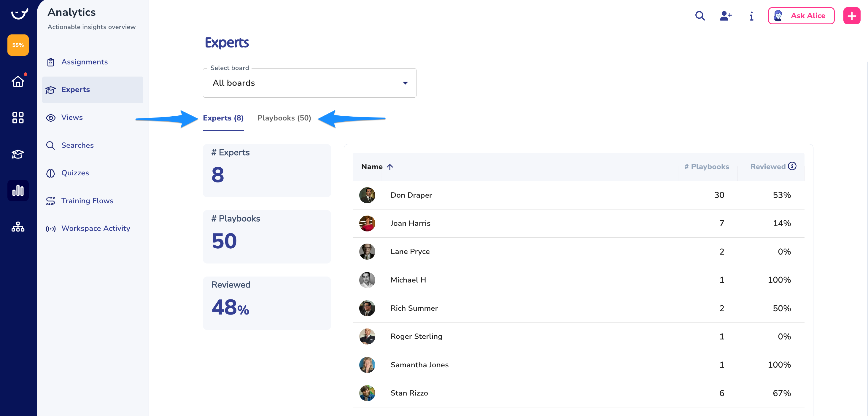
Task: Sort by # Playbooks column header
Action: tap(707, 166)
